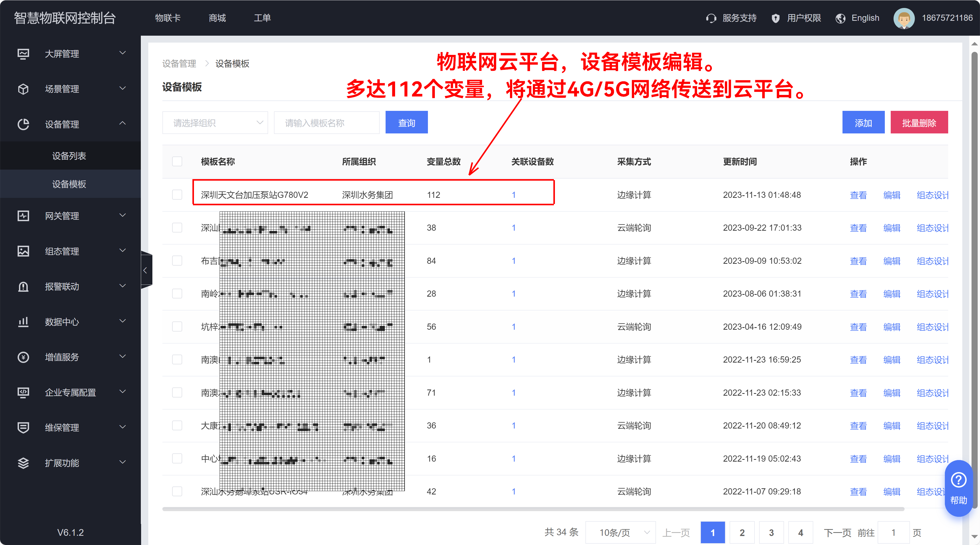Open the 商城 top navigation item

pyautogui.click(x=217, y=18)
